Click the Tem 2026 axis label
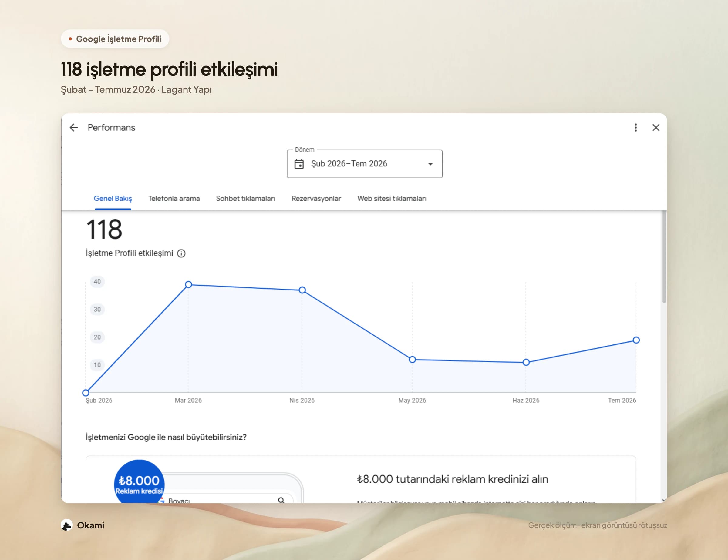 point(622,401)
